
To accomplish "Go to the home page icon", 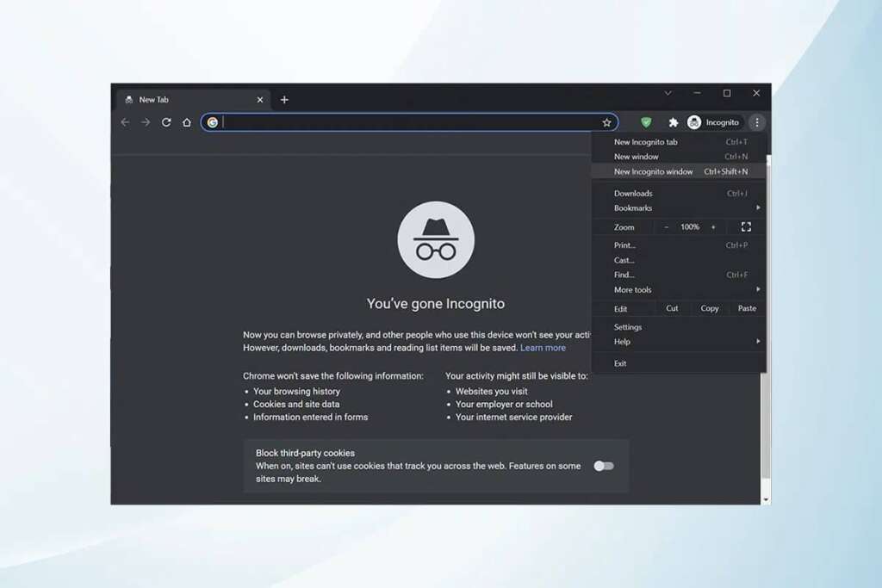I will tap(187, 122).
